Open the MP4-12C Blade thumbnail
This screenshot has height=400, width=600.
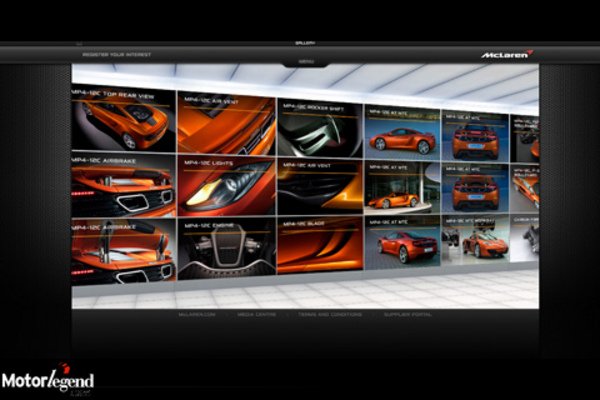pyautogui.click(x=320, y=245)
